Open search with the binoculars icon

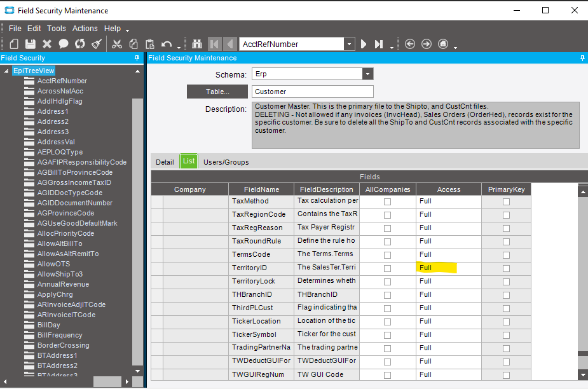coord(197,44)
